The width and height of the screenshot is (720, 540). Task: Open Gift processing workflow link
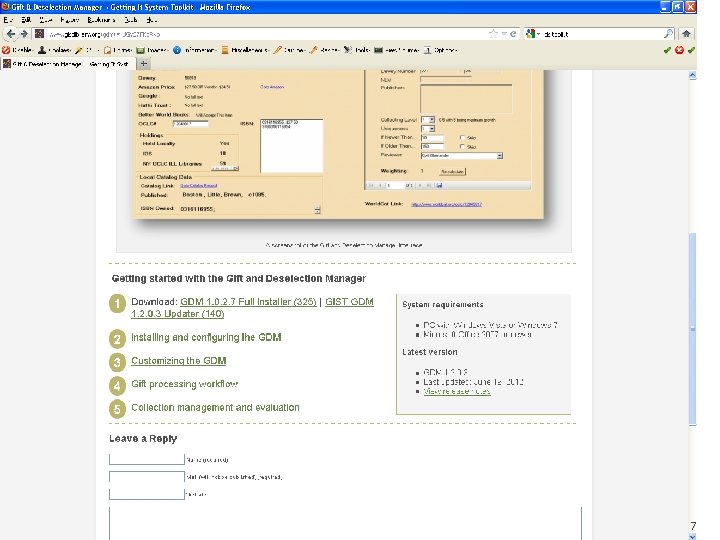(185, 384)
